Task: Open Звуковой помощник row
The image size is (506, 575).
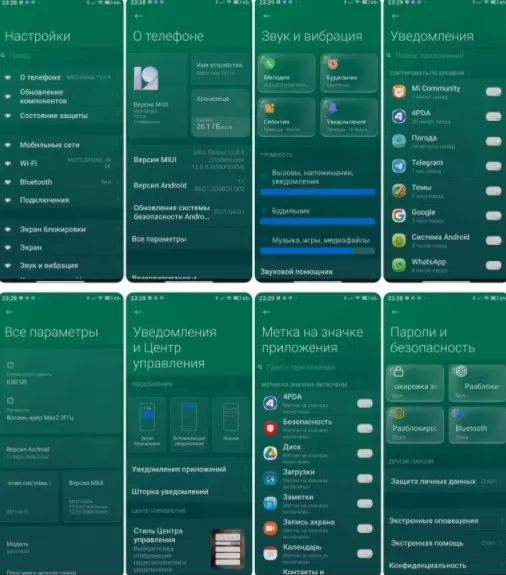Action: (318, 272)
